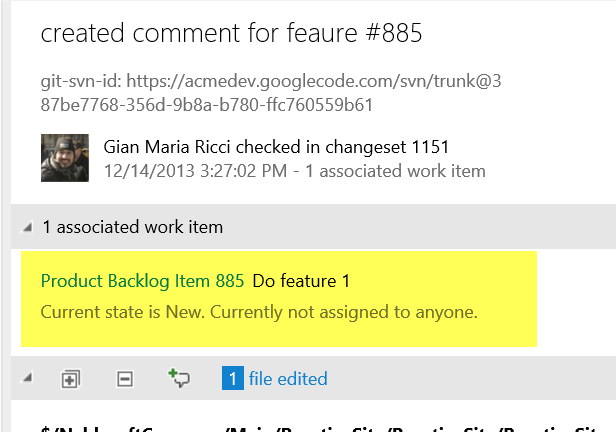Image resolution: width=616 pixels, height=432 pixels.
Task: Click the 'Do feature 1' work item title
Action: pyautogui.click(x=301, y=282)
